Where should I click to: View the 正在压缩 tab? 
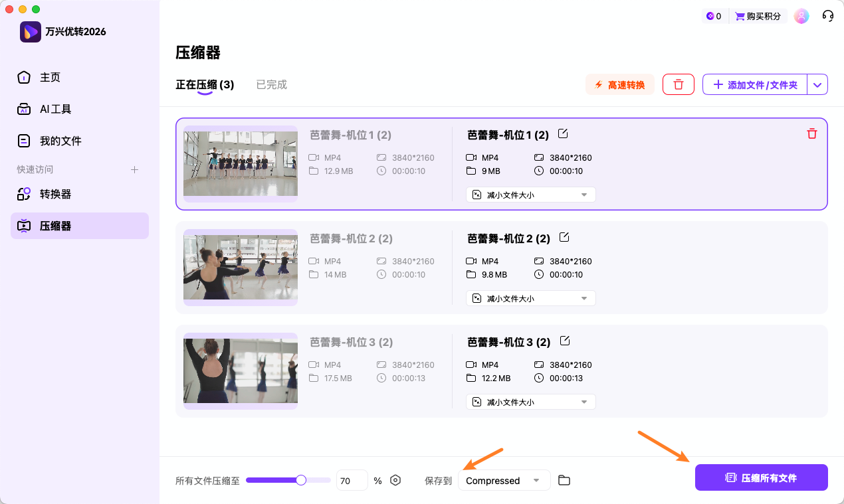click(205, 84)
